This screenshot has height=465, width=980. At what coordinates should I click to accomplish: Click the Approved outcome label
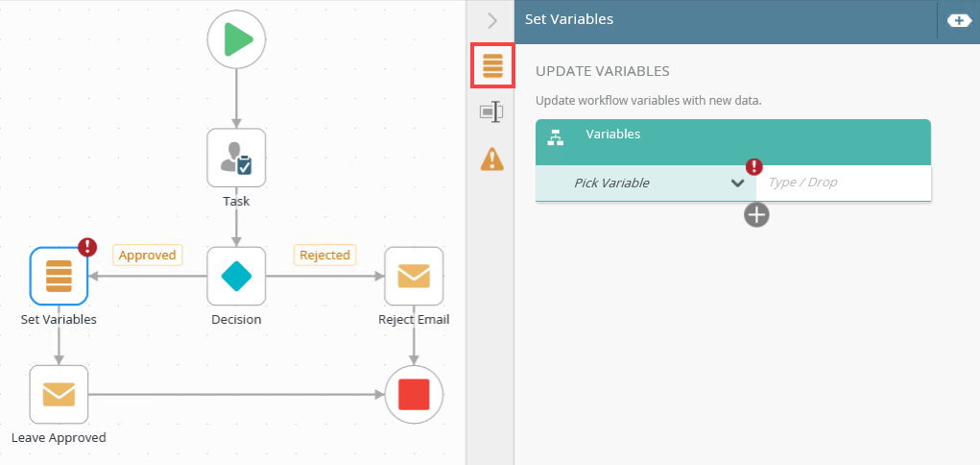148,255
